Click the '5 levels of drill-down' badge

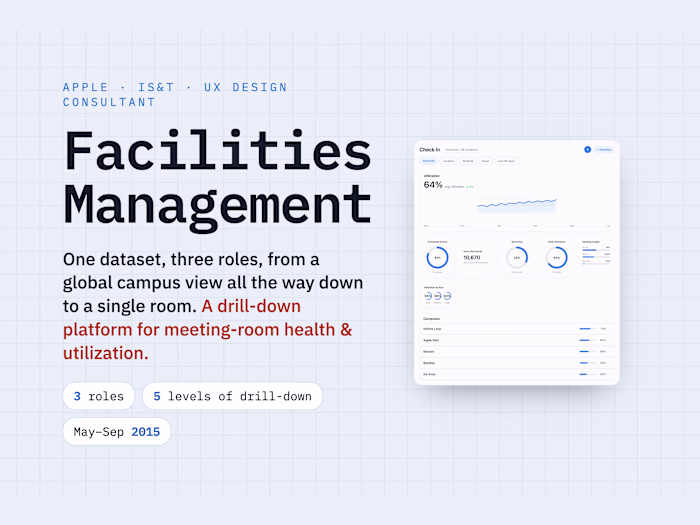click(232, 396)
